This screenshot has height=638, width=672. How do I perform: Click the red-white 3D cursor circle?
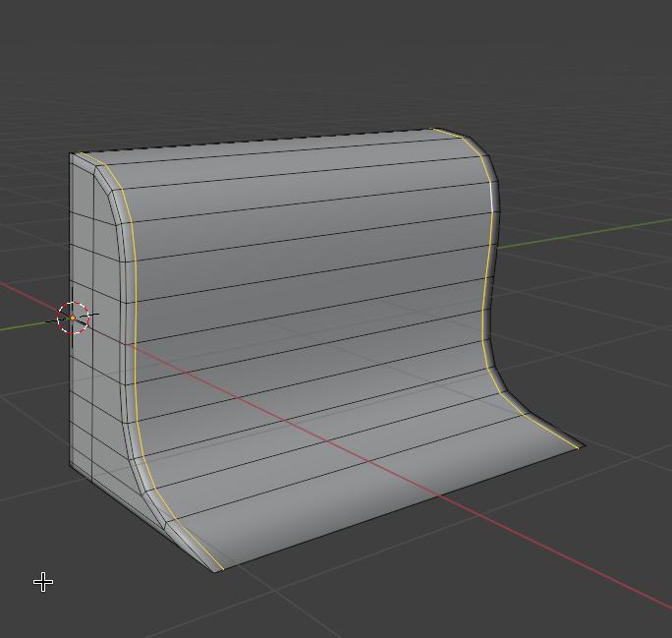pos(73,318)
